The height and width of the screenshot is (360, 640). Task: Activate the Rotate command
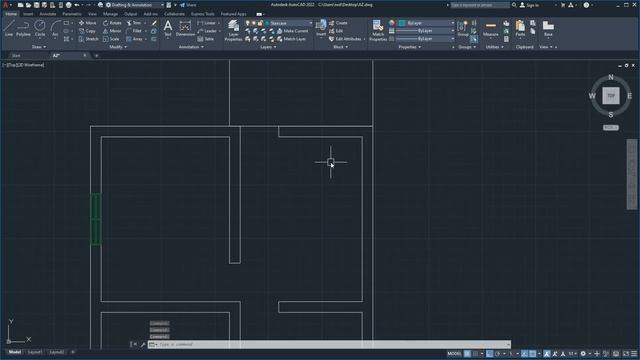(112, 23)
